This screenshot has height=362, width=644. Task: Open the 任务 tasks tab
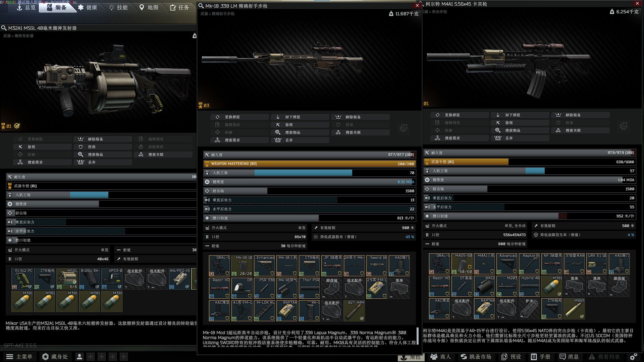pyautogui.click(x=179, y=7)
